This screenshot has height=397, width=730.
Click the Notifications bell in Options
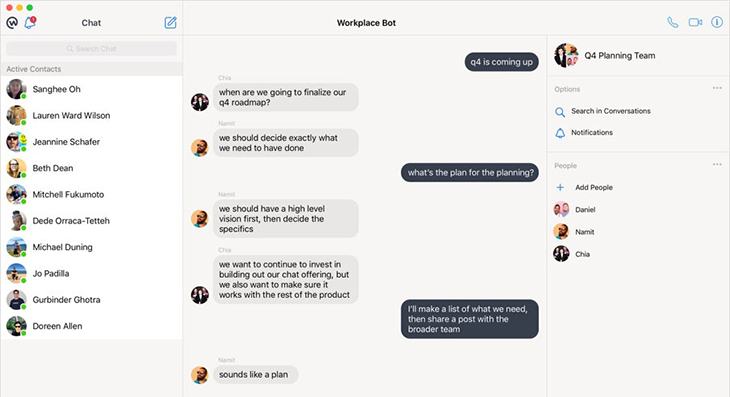coord(560,133)
